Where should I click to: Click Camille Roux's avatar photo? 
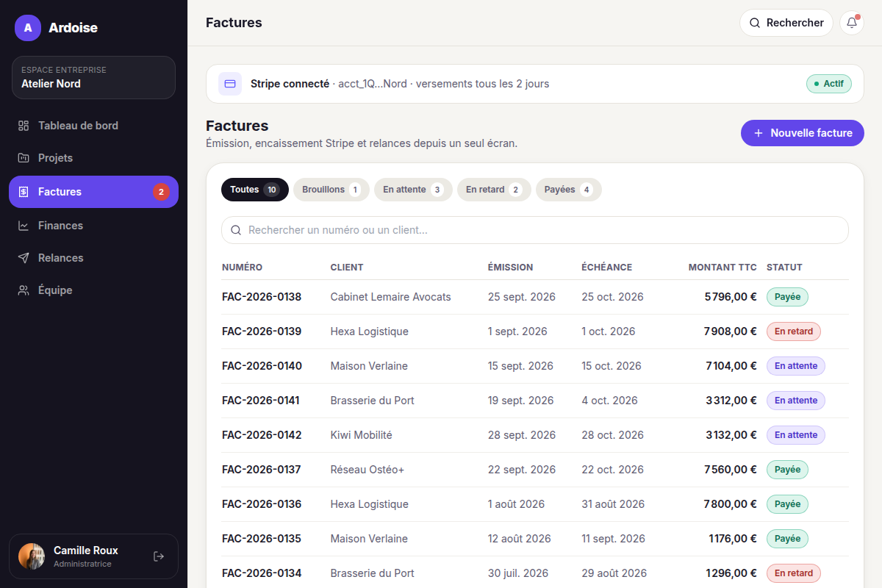point(32,556)
